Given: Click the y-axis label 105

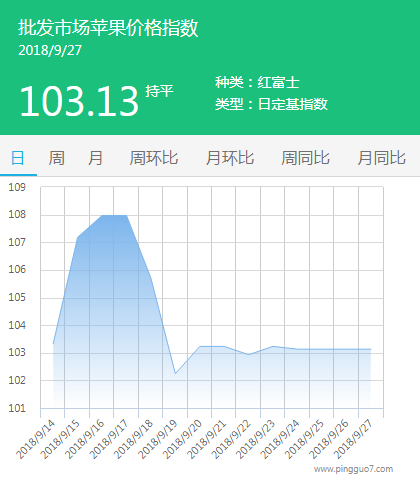Looking at the screenshot, I should click(x=17, y=297).
